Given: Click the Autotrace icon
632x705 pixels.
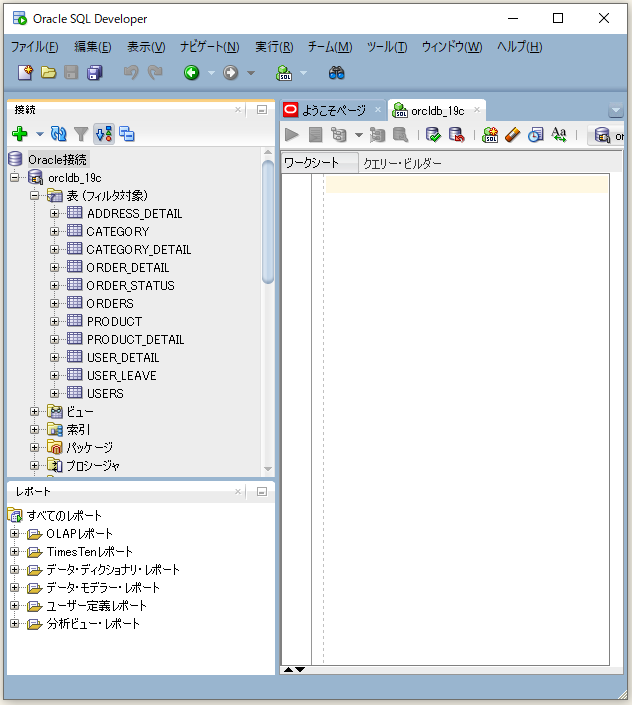Looking at the screenshot, I should [x=377, y=134].
